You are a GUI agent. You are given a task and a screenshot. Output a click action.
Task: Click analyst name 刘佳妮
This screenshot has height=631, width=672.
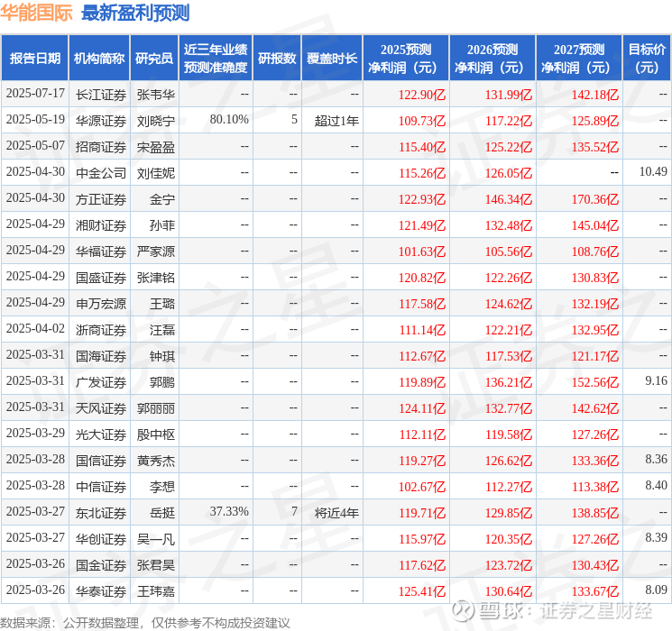click(x=155, y=173)
